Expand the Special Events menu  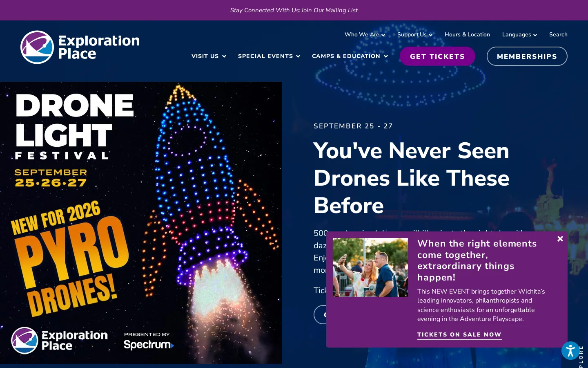pos(269,56)
